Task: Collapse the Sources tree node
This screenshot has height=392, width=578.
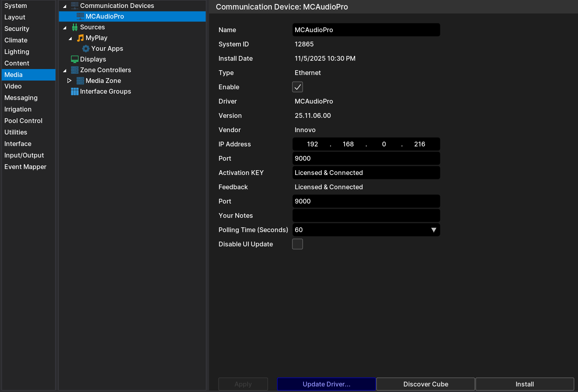Action: click(x=65, y=27)
